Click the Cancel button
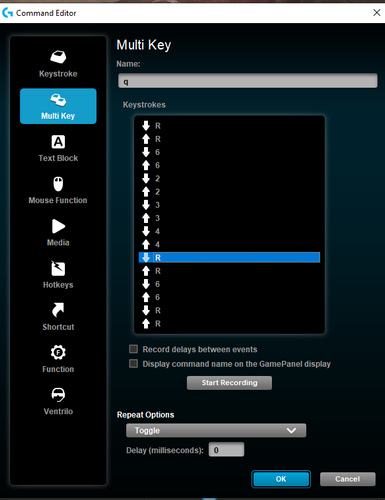The image size is (385, 500). (348, 479)
